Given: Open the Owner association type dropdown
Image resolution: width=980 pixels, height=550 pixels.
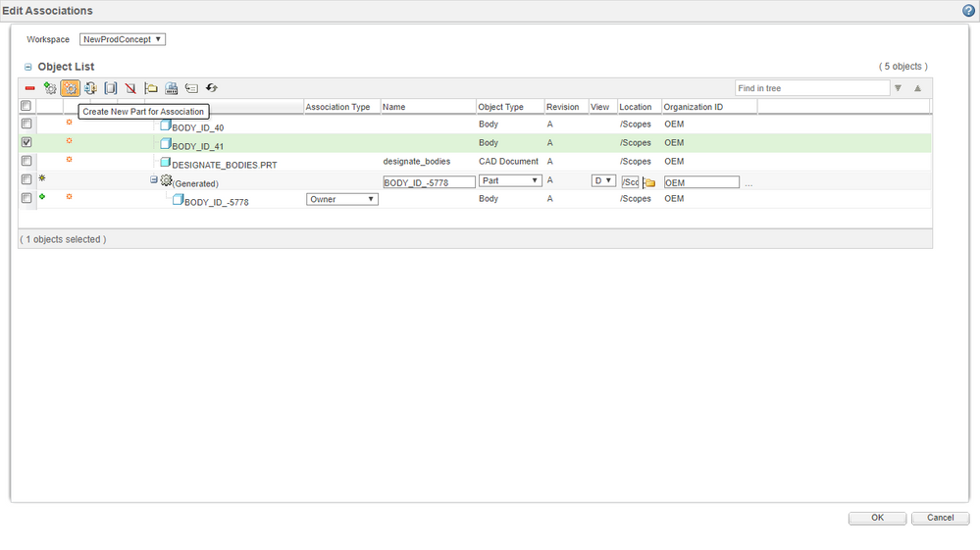Looking at the screenshot, I should pos(342,199).
